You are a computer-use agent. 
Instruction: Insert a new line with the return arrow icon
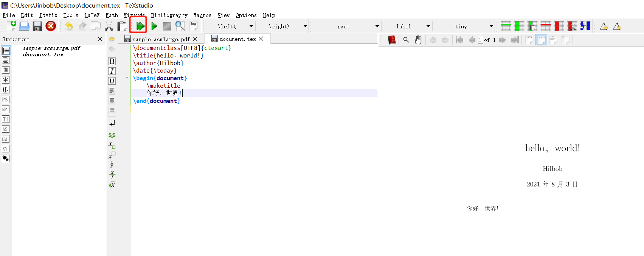pyautogui.click(x=112, y=123)
